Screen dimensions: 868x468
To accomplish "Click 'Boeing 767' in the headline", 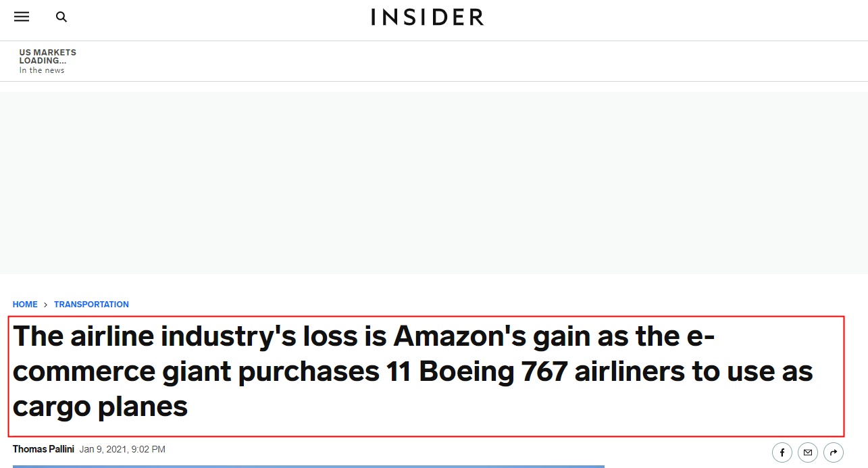I will 492,372.
